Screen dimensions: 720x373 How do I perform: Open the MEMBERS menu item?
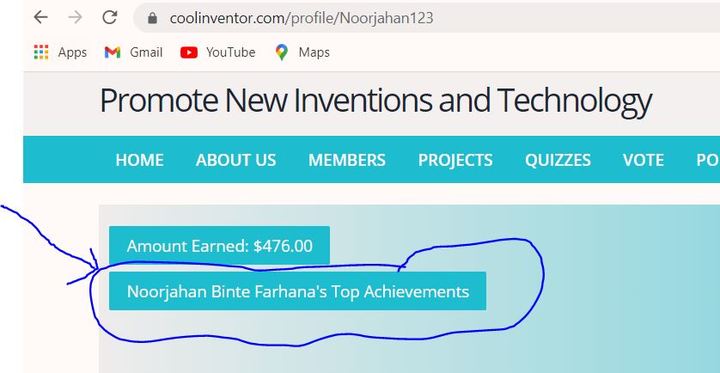click(347, 160)
